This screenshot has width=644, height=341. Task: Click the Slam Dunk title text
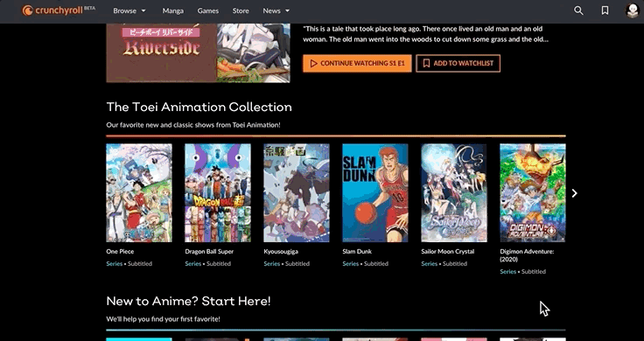tap(357, 251)
